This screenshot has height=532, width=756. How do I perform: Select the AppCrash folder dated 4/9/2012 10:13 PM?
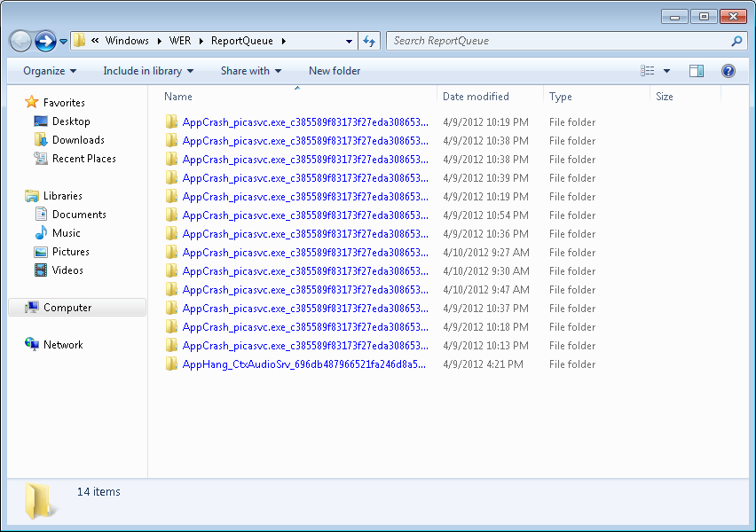pyautogui.click(x=305, y=346)
